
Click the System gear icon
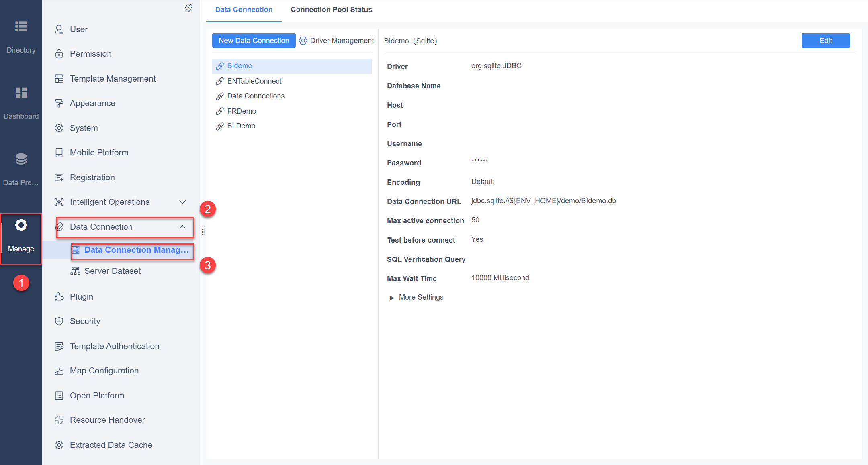59,128
